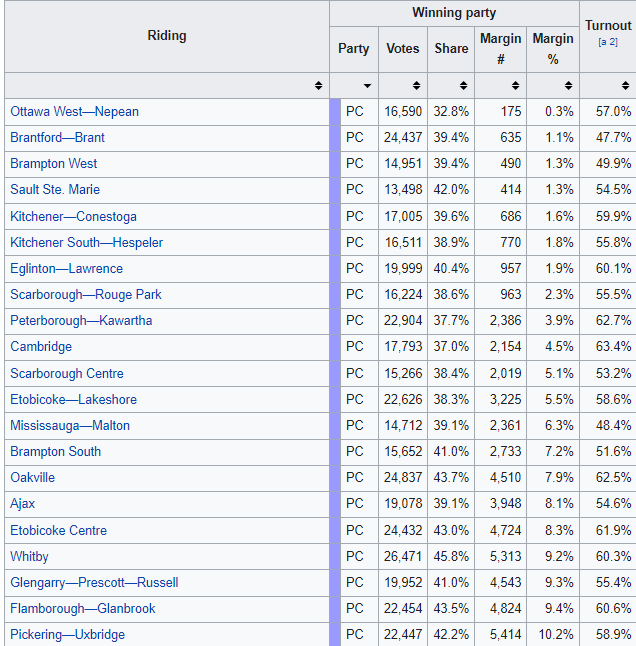Sort by Party column arrow

(x=367, y=86)
